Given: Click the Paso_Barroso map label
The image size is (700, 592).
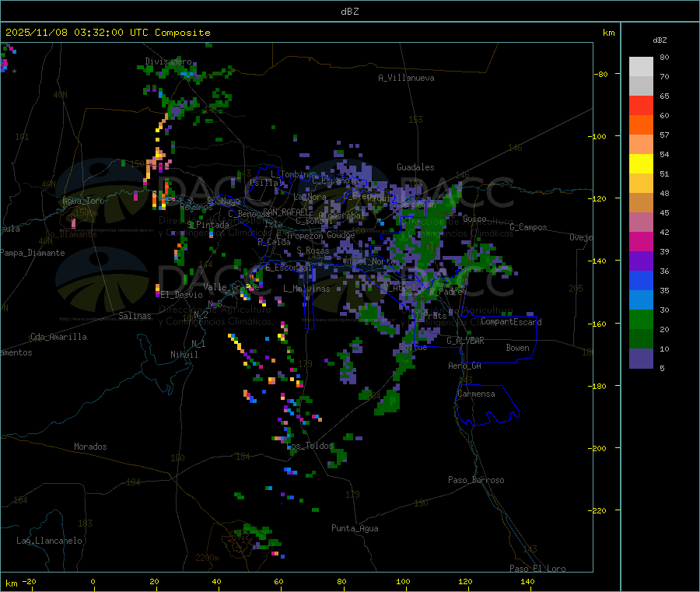Looking at the screenshot, I should coord(476,480).
